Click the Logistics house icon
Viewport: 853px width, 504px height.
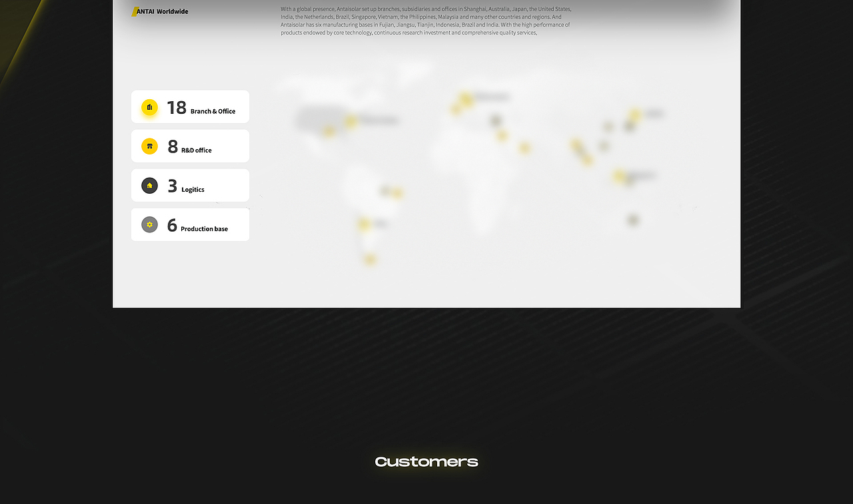coord(149,186)
